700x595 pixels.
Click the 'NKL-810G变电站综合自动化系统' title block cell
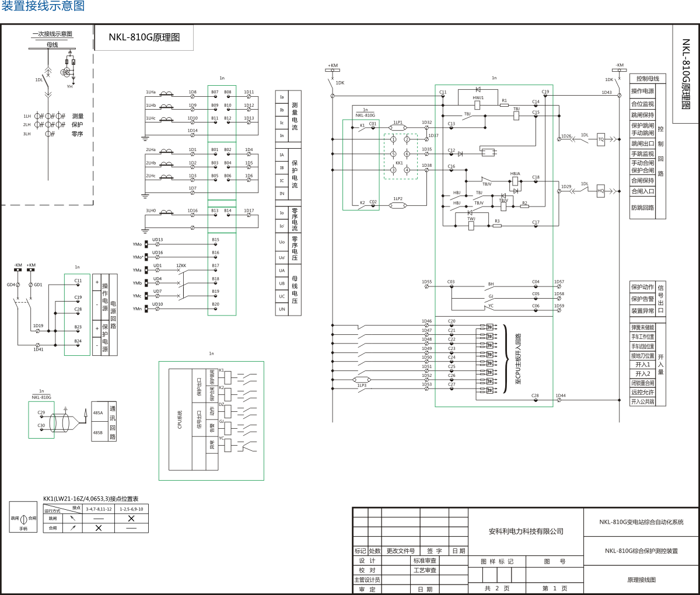tap(641, 522)
